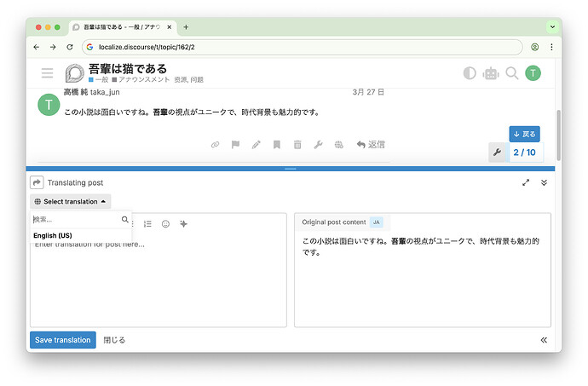Hide the preview pane with double arrow
588x386 pixels.
pos(544,340)
